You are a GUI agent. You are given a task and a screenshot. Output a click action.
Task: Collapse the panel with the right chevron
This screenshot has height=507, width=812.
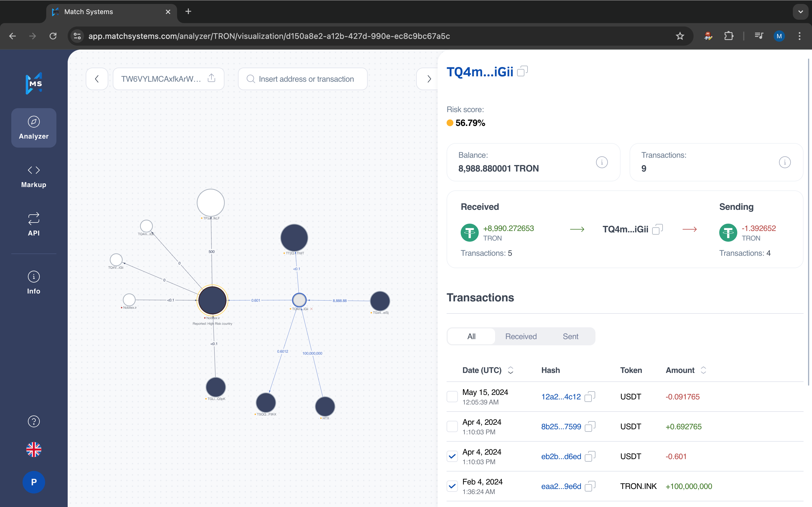click(429, 79)
